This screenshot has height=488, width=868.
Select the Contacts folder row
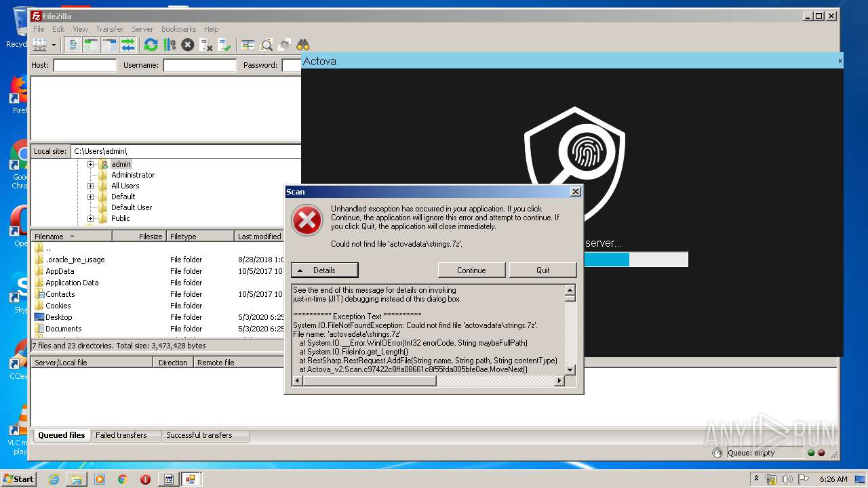coord(158,294)
